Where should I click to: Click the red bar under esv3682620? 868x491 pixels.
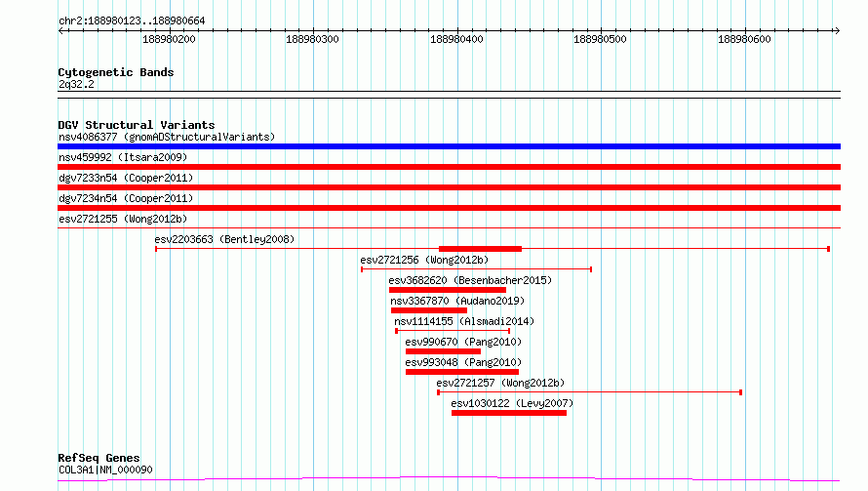[448, 290]
